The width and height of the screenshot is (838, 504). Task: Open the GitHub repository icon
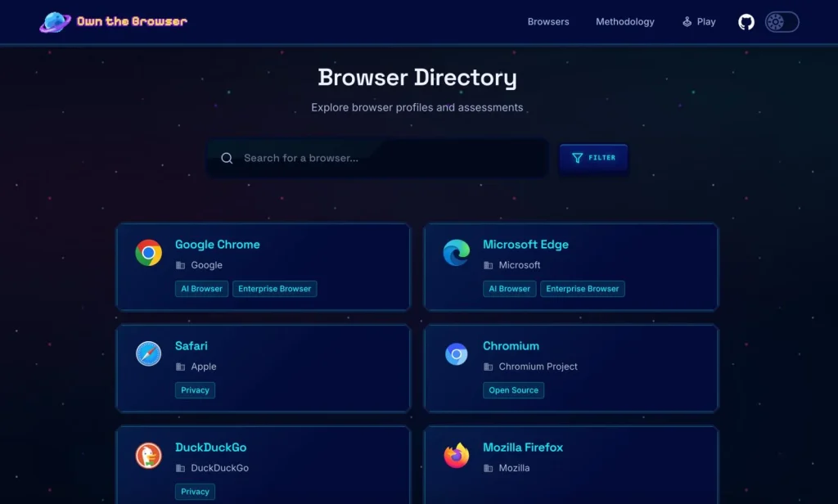point(746,22)
